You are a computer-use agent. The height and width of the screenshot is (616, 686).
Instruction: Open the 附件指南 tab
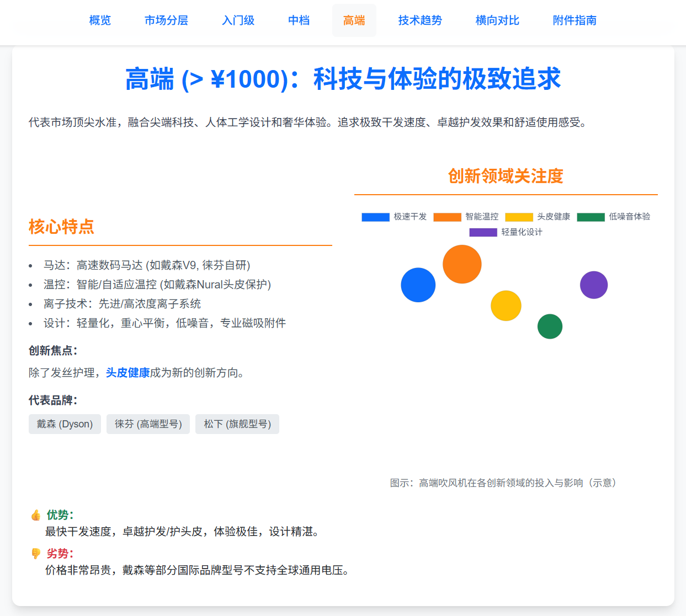pyautogui.click(x=575, y=20)
